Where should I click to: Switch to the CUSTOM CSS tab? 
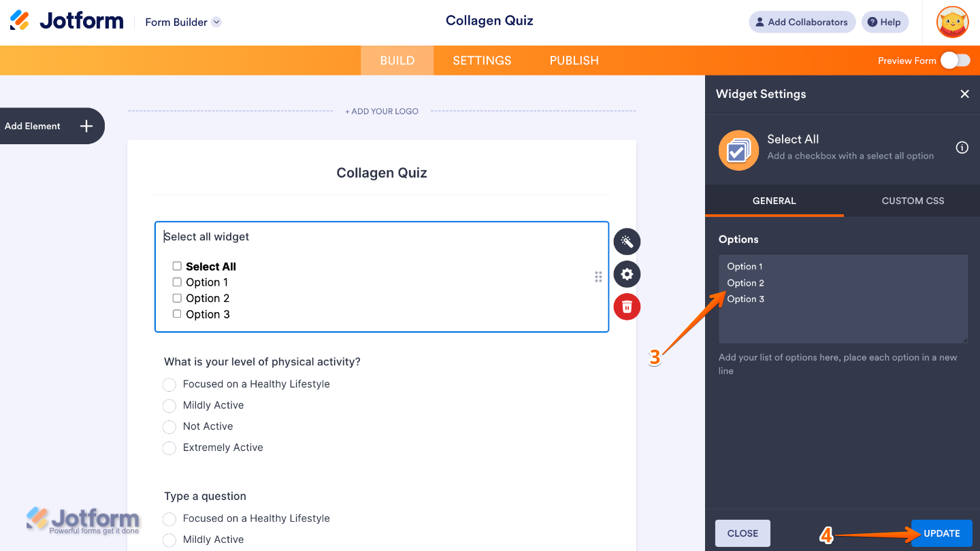(912, 201)
